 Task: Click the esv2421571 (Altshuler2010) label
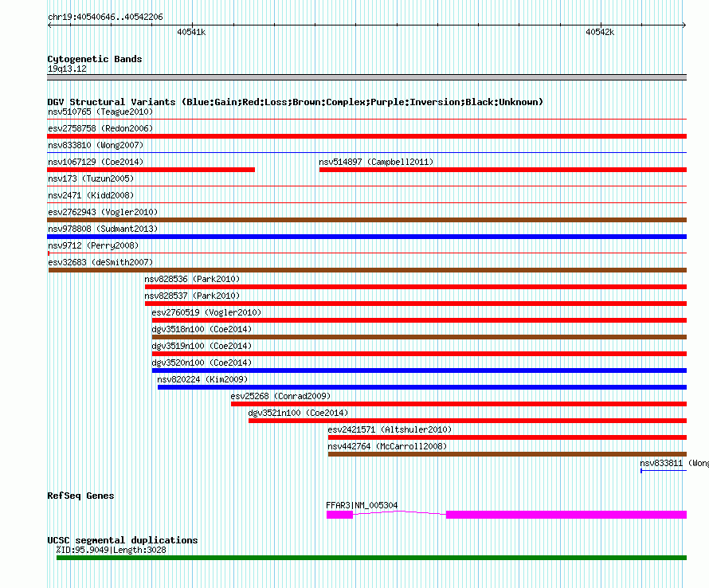[x=390, y=429]
